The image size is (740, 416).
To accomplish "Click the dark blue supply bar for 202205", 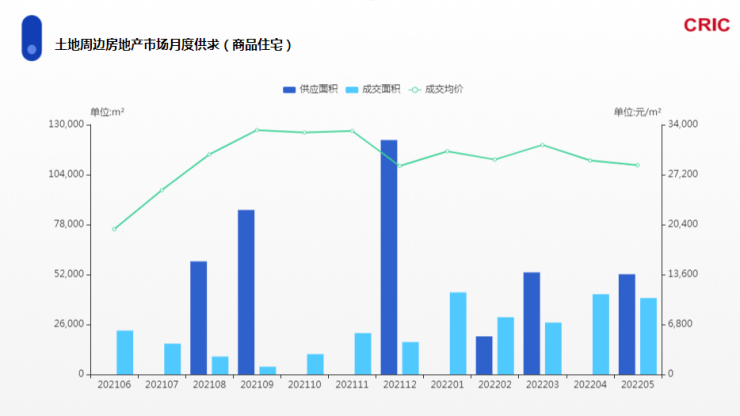I will click(627, 324).
